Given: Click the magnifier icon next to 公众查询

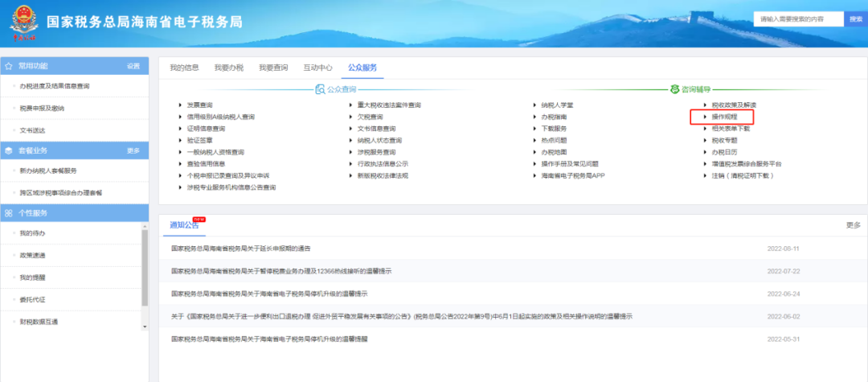Looking at the screenshot, I should click(320, 89).
